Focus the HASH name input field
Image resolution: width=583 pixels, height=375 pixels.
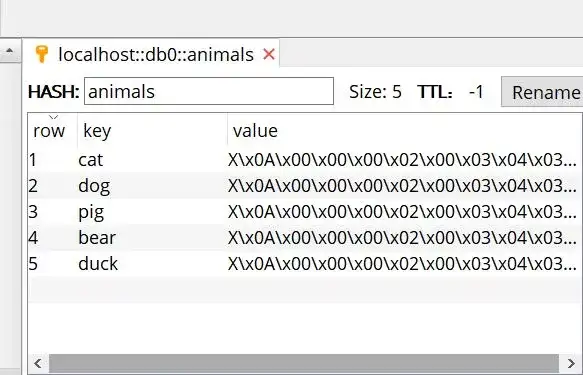(209, 91)
